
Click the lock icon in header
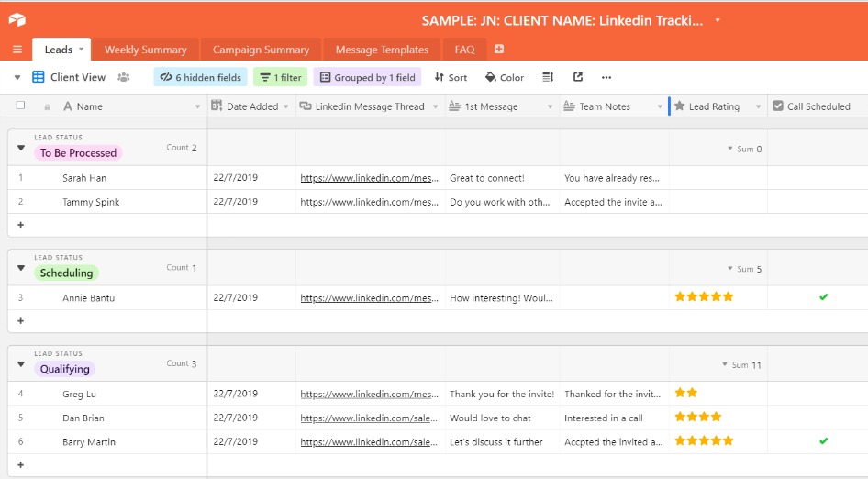pyautogui.click(x=47, y=106)
